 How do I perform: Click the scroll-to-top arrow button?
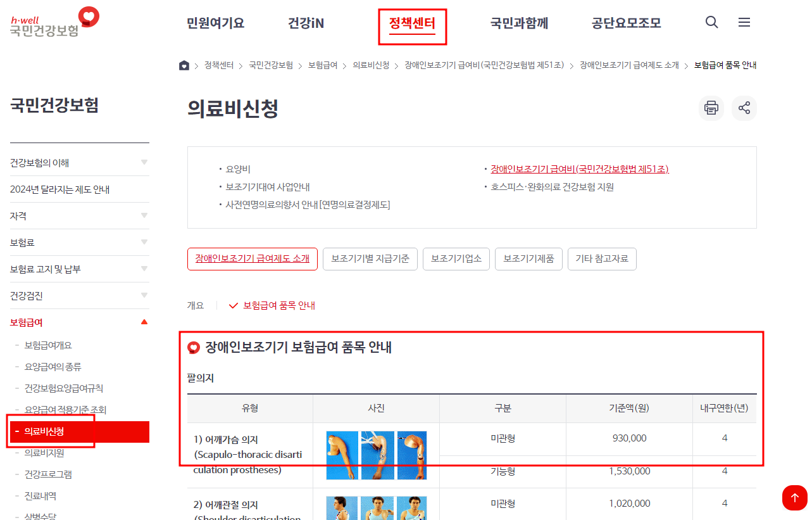tap(795, 498)
